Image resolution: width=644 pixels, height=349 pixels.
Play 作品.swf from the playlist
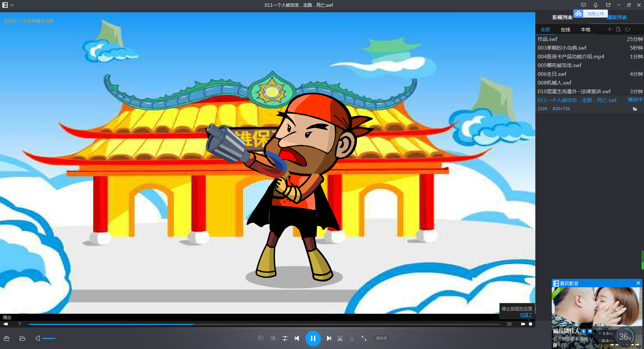tap(590, 39)
